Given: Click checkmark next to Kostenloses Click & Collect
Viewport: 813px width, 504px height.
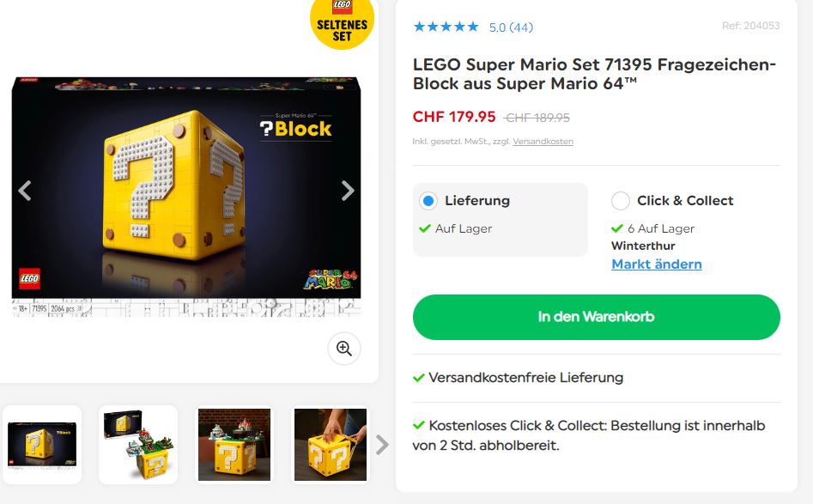Looking at the screenshot, I should click(418, 425).
